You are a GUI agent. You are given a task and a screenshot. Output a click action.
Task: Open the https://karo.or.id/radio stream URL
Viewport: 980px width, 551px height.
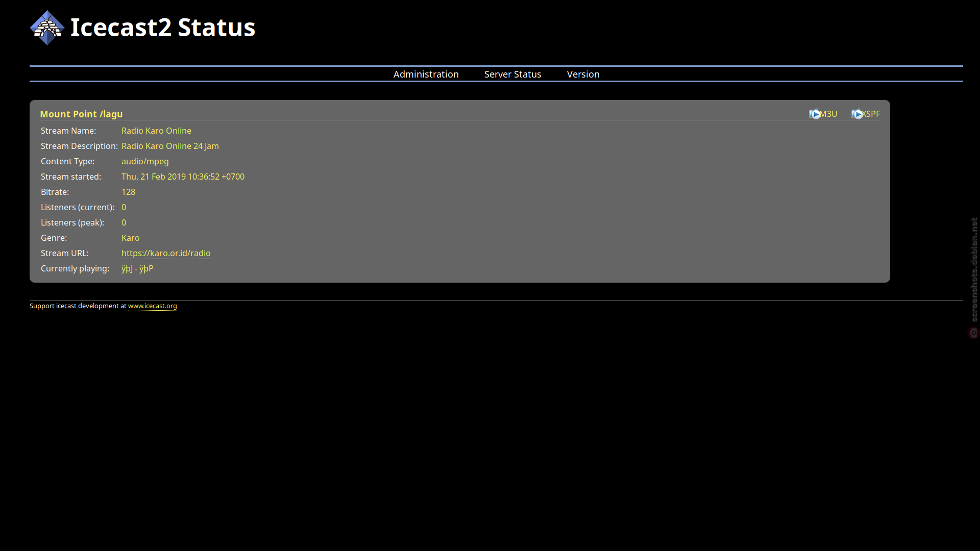tap(166, 253)
